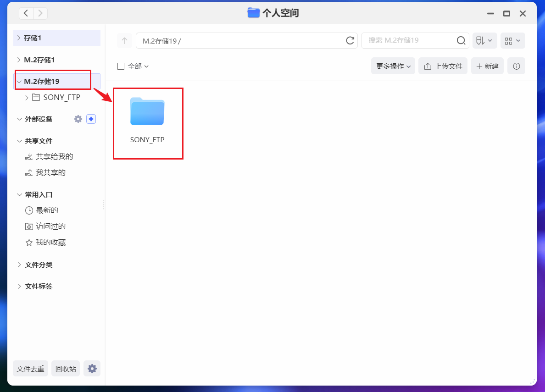The height and width of the screenshot is (392, 545).
Task: Open 最新的 recent files
Action: [x=47, y=210]
